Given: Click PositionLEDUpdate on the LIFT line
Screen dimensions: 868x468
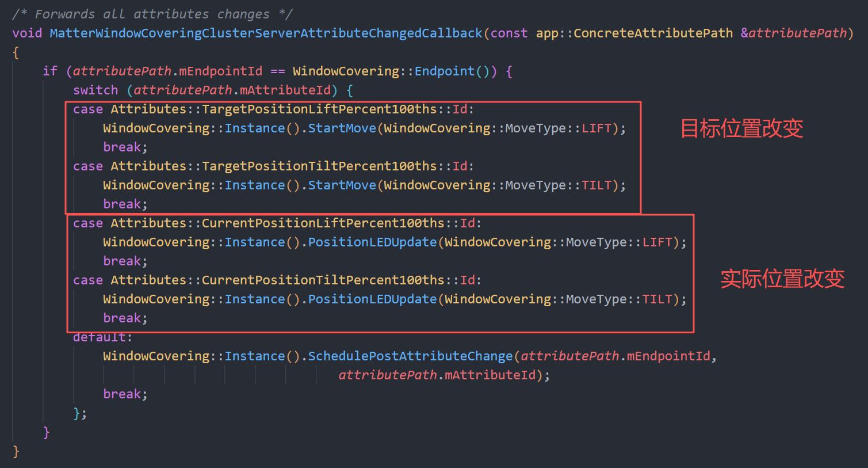Looking at the screenshot, I should (x=372, y=242).
